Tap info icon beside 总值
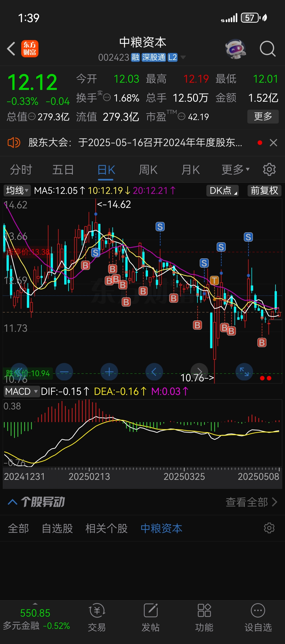285x644 pixels. (x=32, y=116)
